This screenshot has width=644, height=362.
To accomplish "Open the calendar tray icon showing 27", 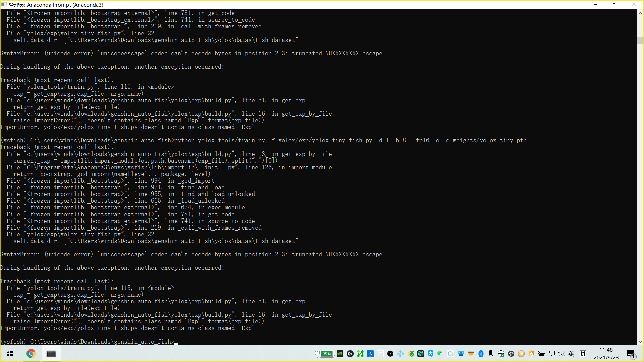I will tap(380, 354).
